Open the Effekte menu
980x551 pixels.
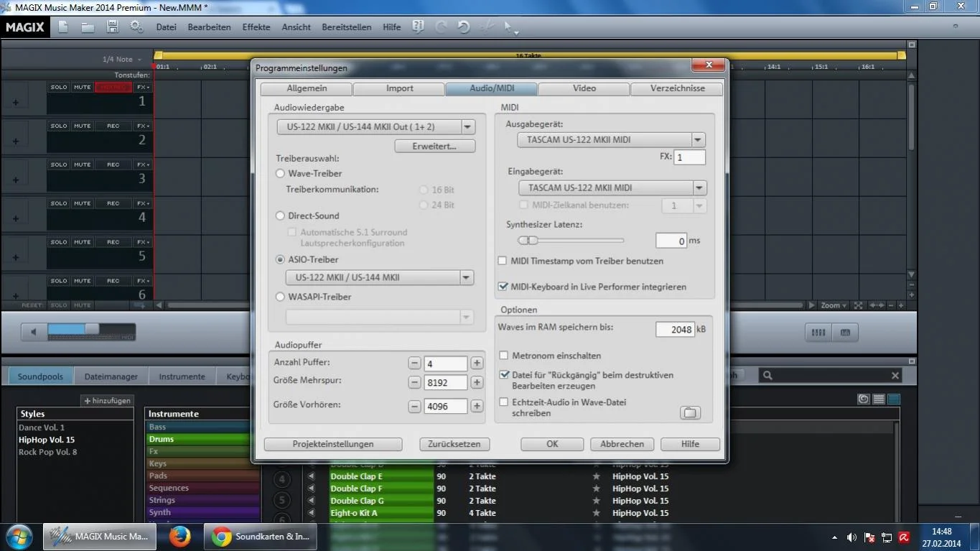click(x=256, y=27)
